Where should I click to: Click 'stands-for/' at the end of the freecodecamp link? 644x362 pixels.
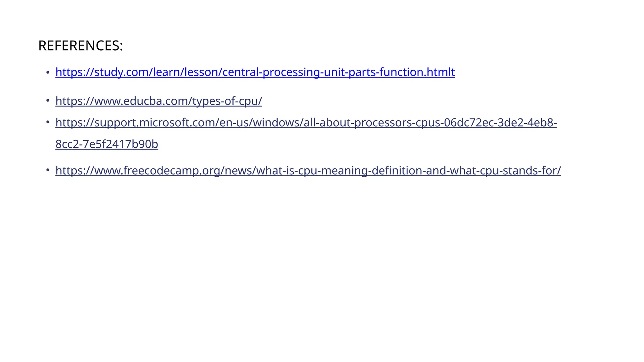tap(532, 171)
